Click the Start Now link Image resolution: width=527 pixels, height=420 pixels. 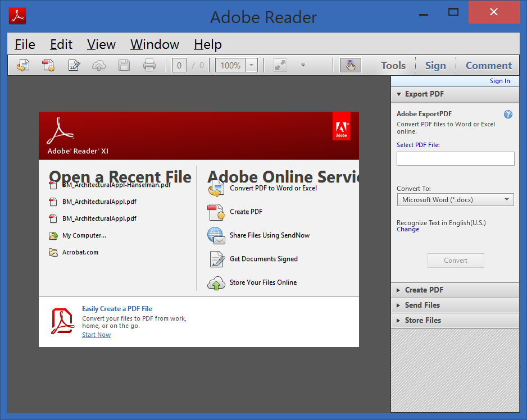coord(96,335)
